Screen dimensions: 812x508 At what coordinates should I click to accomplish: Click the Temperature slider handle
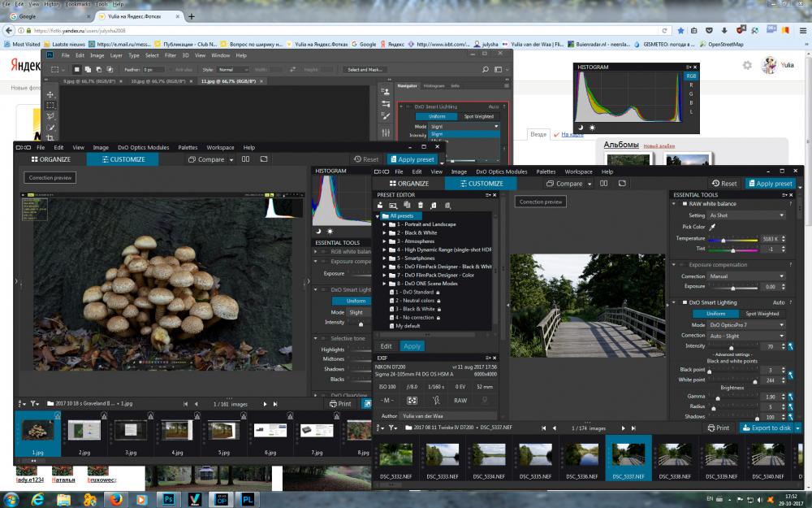[723, 240]
